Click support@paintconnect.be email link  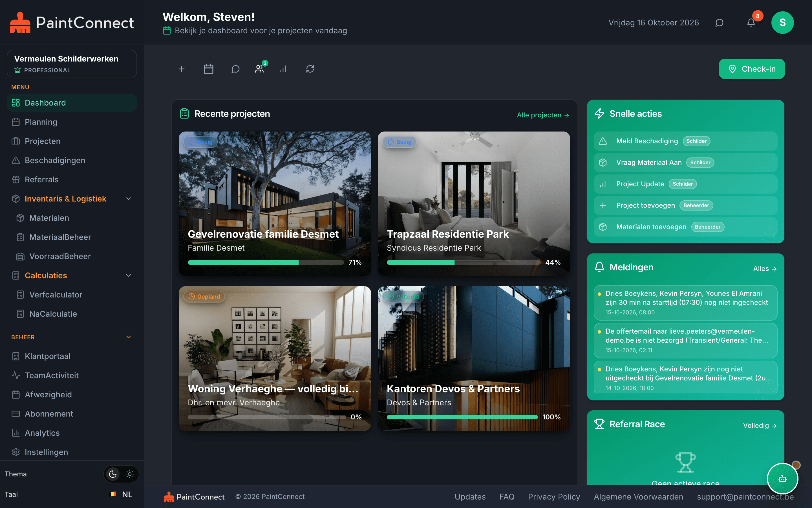[745, 497]
